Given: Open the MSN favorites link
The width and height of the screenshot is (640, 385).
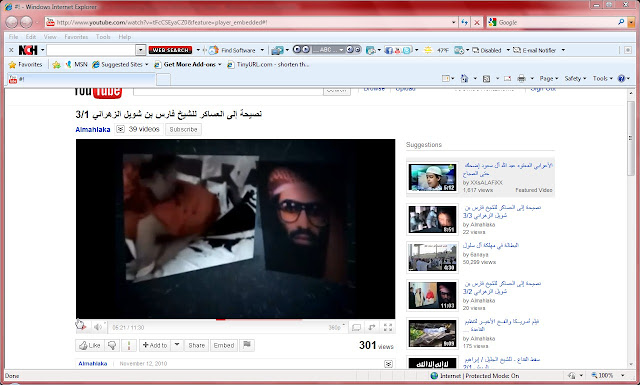Looking at the screenshot, I should (x=76, y=65).
